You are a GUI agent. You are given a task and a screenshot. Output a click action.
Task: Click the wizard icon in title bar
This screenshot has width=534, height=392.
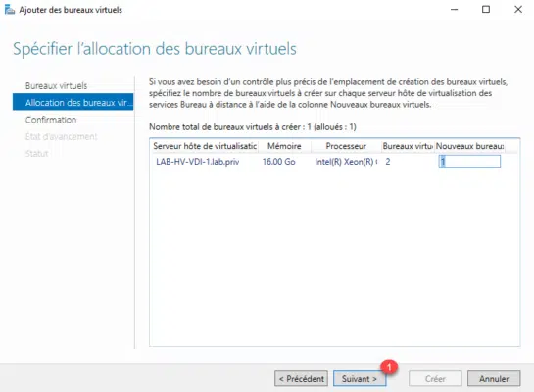coord(10,10)
